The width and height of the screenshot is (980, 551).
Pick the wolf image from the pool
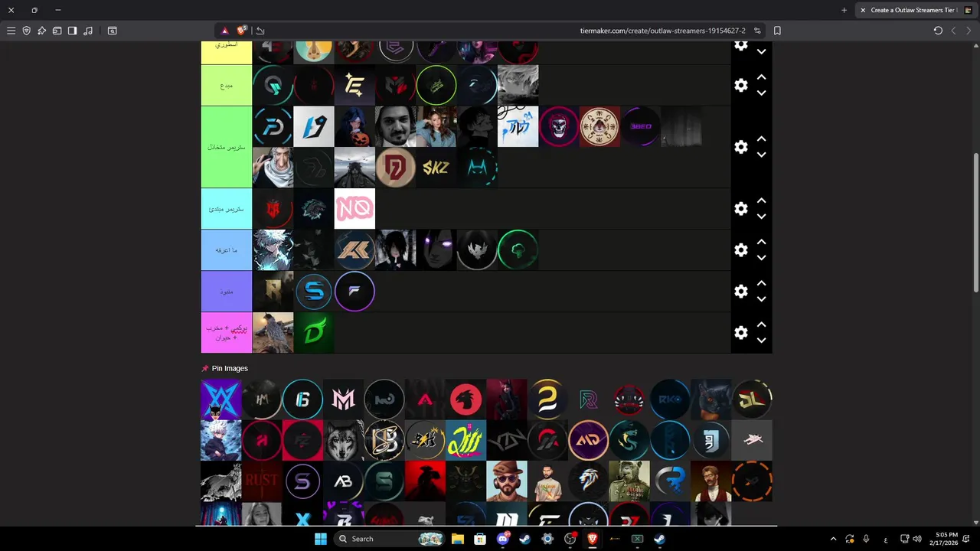343,440
